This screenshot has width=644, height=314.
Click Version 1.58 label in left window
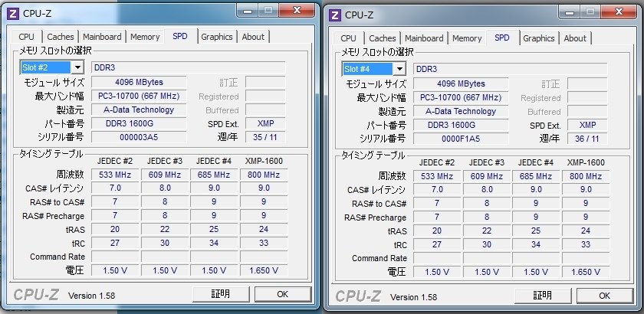[x=91, y=296]
